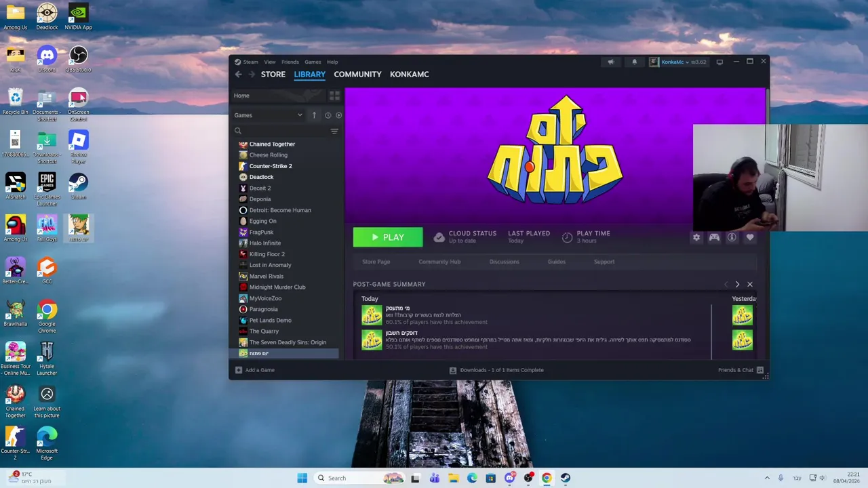
Task: Toggle the favorite heart icon
Action: pos(750,237)
